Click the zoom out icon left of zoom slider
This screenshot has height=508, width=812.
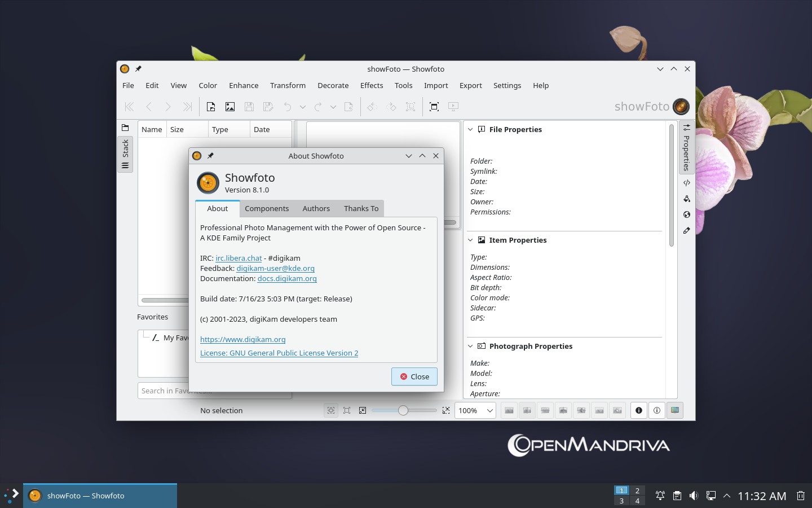pyautogui.click(x=363, y=410)
